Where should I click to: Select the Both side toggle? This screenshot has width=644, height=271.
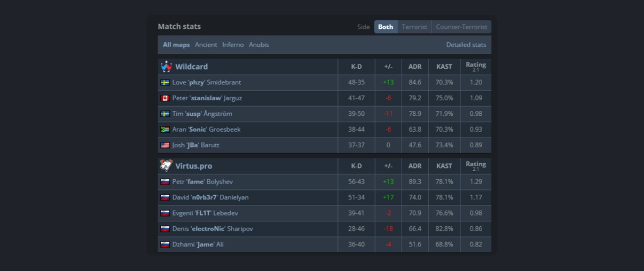386,27
